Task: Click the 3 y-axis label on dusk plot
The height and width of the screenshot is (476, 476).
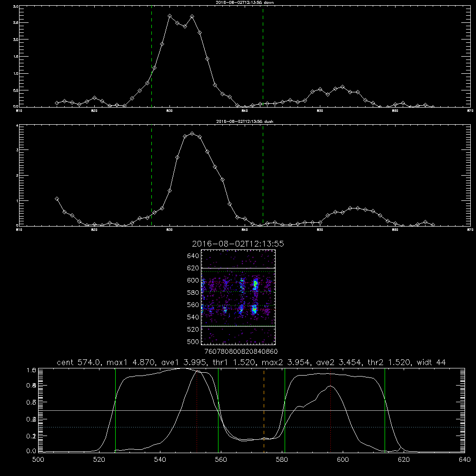Action: (x=17, y=150)
